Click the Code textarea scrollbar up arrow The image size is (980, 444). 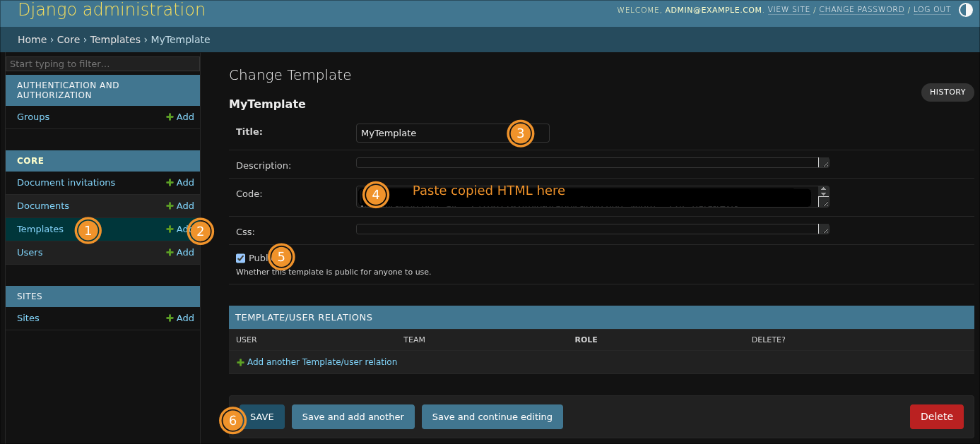pos(823,189)
